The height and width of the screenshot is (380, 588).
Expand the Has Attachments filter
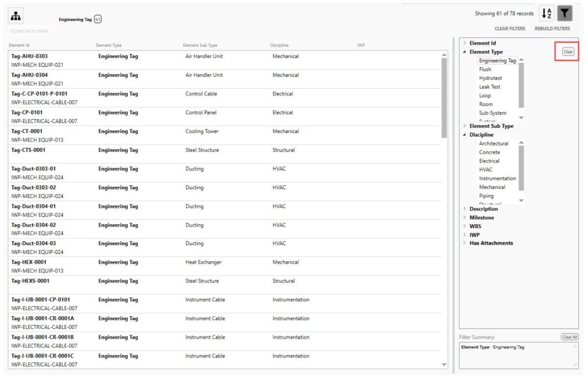pyautogui.click(x=465, y=243)
